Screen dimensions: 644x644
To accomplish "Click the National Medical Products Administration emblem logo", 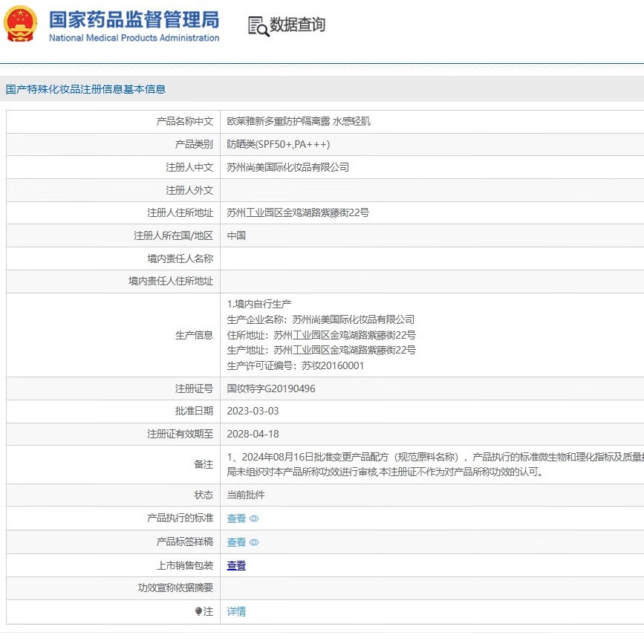I will [x=20, y=23].
